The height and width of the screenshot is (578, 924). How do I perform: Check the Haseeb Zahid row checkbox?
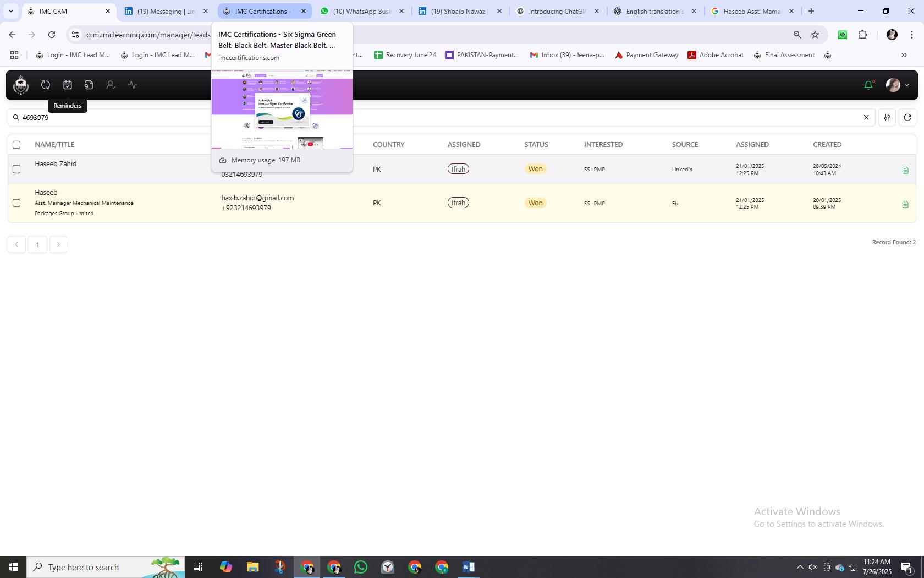pos(16,169)
